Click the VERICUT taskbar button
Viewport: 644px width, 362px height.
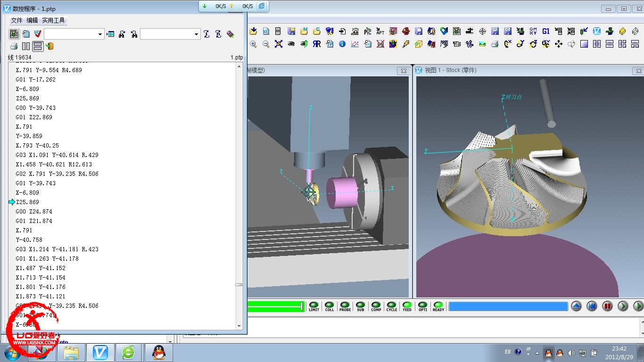click(100, 353)
